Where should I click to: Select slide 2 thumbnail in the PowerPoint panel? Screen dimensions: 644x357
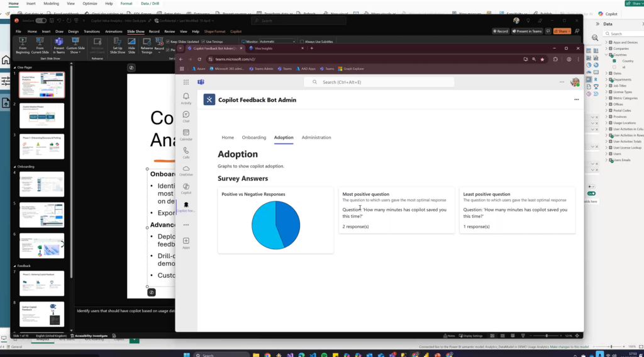(42, 116)
